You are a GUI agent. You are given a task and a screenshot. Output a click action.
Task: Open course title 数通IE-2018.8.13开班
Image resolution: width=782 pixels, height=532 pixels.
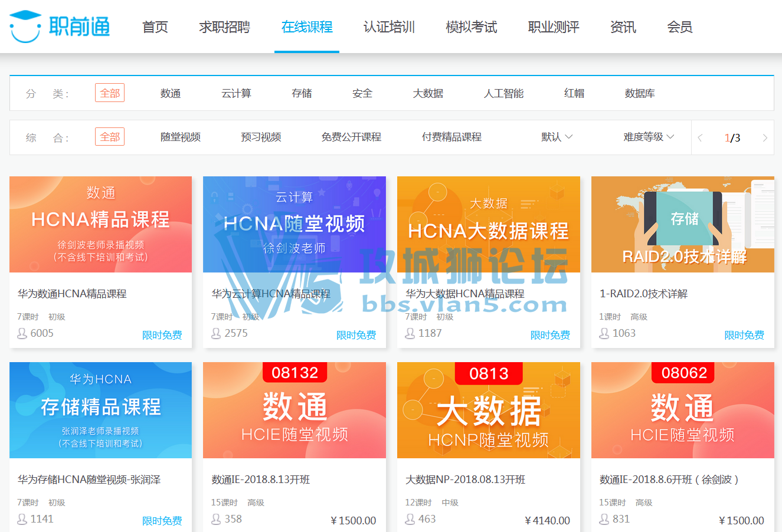(x=261, y=480)
